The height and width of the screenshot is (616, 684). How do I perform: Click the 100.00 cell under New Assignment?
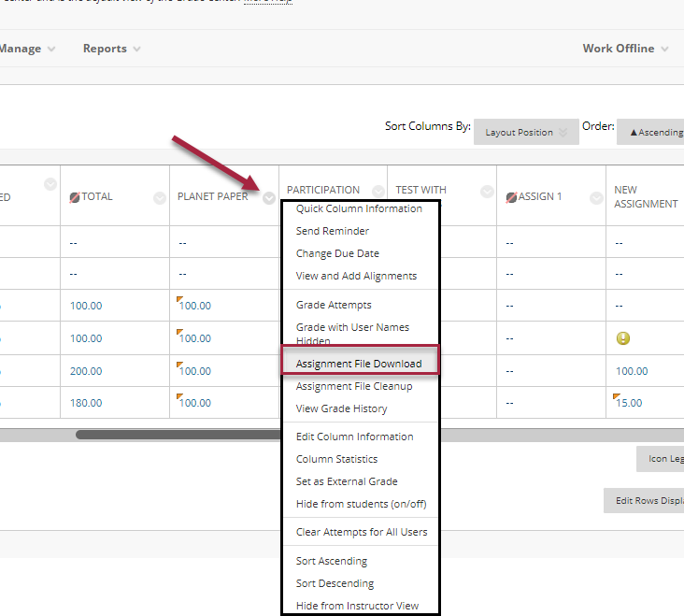(632, 371)
